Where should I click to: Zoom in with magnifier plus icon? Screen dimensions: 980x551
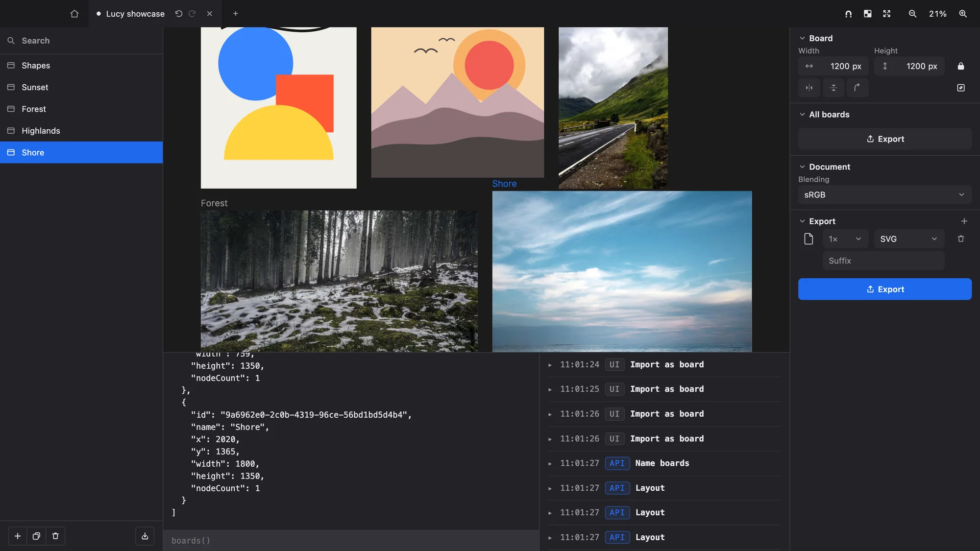pos(963,14)
